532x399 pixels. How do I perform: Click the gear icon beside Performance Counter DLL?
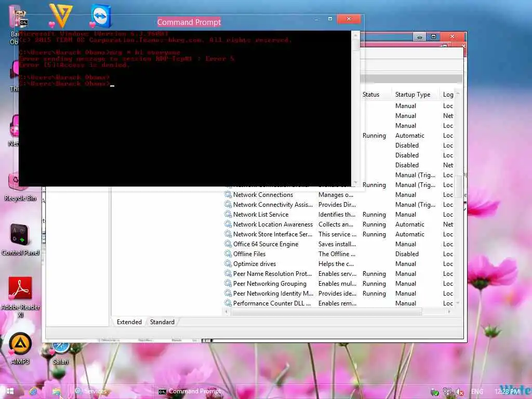tap(228, 303)
